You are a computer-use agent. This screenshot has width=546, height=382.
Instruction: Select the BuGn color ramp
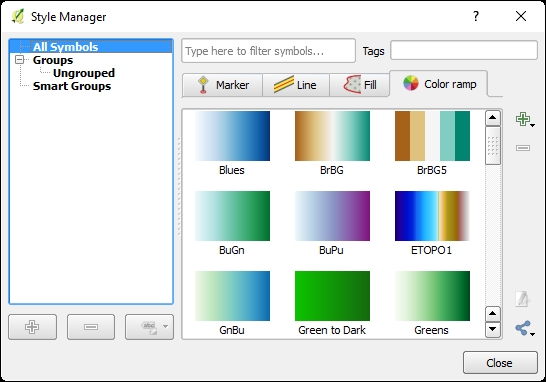click(x=232, y=223)
